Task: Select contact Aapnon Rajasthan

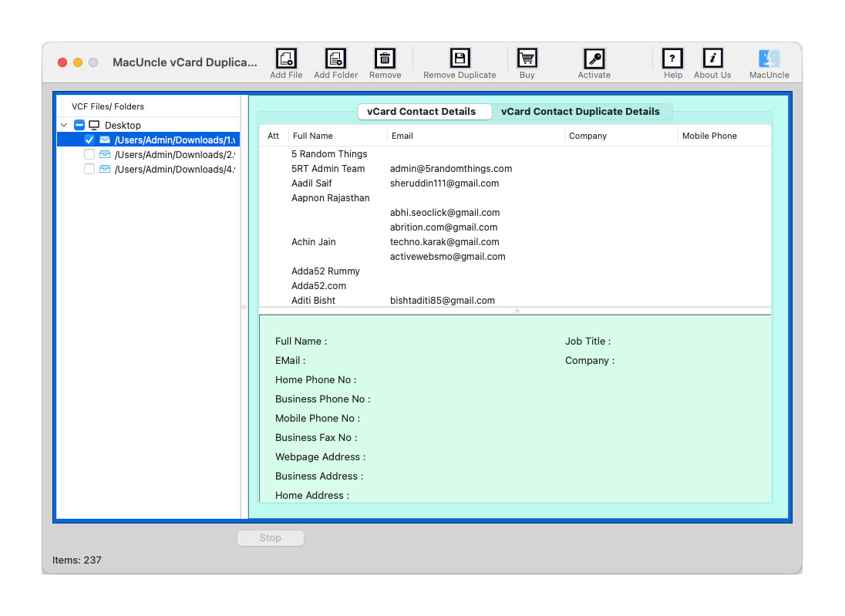Action: [330, 198]
